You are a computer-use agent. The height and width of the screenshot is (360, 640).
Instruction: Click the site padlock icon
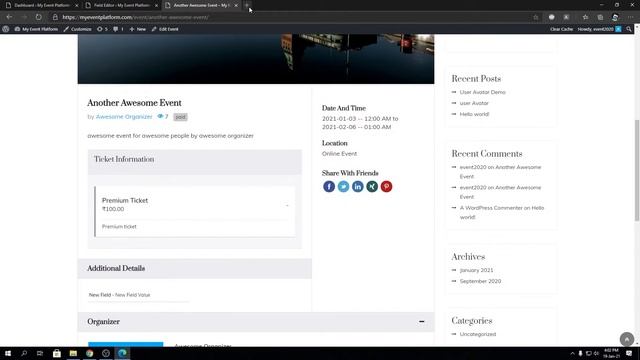coord(55,17)
